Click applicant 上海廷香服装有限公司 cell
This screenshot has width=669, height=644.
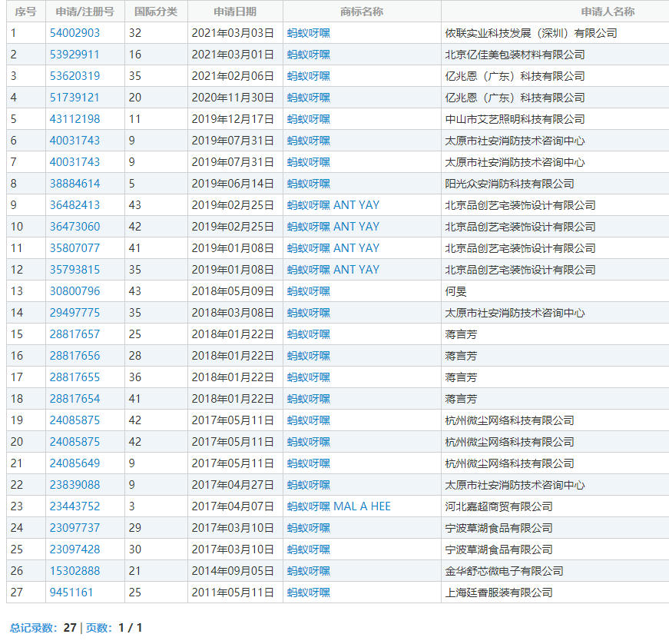click(498, 593)
